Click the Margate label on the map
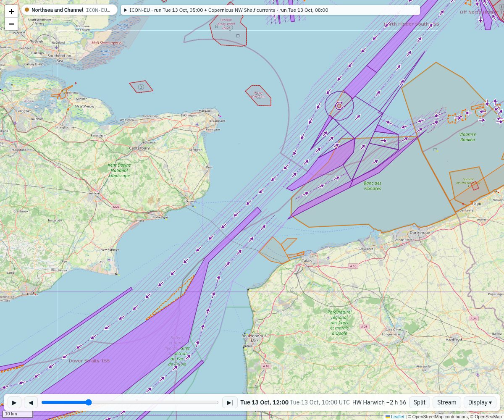504x420 pixels. click(205, 110)
